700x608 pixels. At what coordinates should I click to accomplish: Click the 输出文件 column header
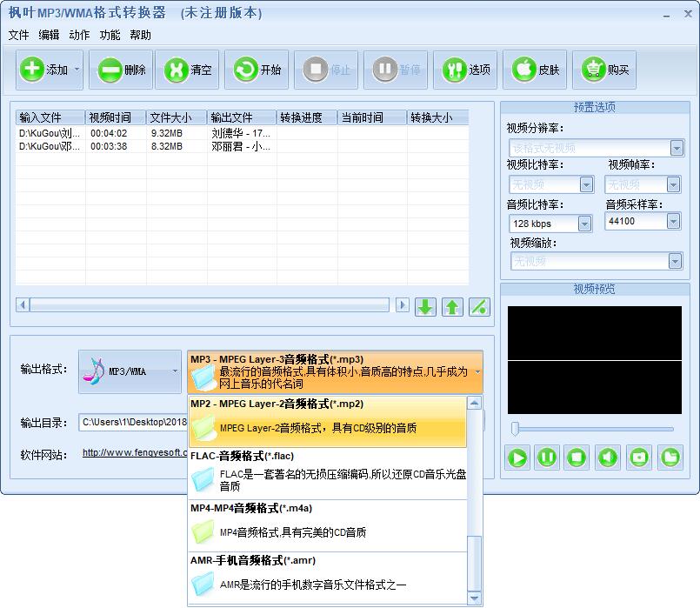coord(242,117)
